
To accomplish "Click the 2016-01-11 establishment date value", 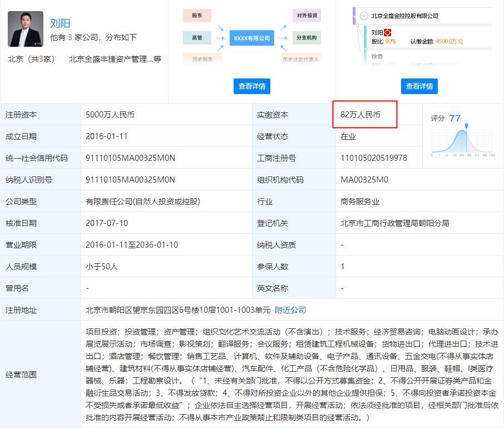I will click(x=106, y=136).
